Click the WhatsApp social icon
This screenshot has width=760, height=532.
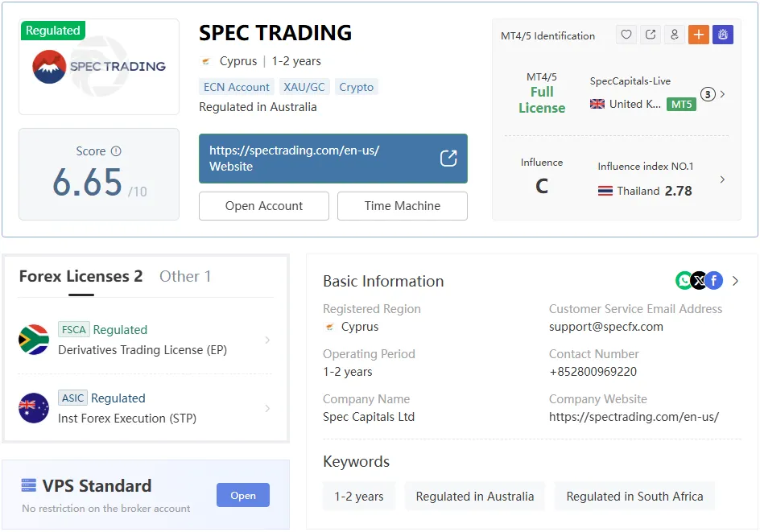684,280
